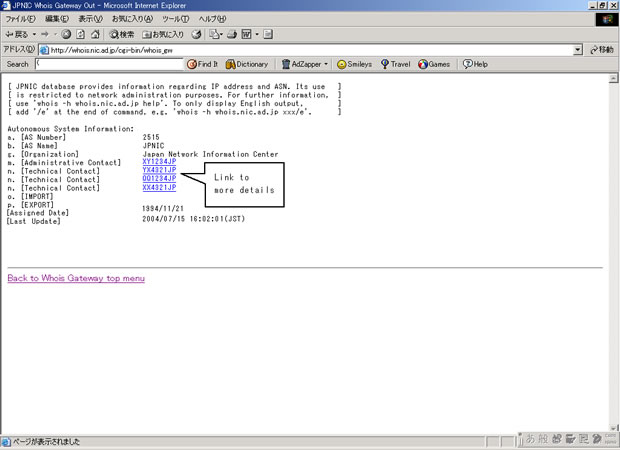Click the [IMPORT] field label
Viewport: 620px width, 450px height.
(x=37, y=197)
